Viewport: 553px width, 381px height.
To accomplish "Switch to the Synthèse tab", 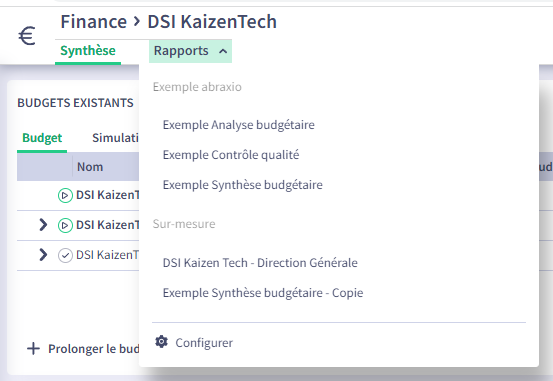I will (88, 50).
